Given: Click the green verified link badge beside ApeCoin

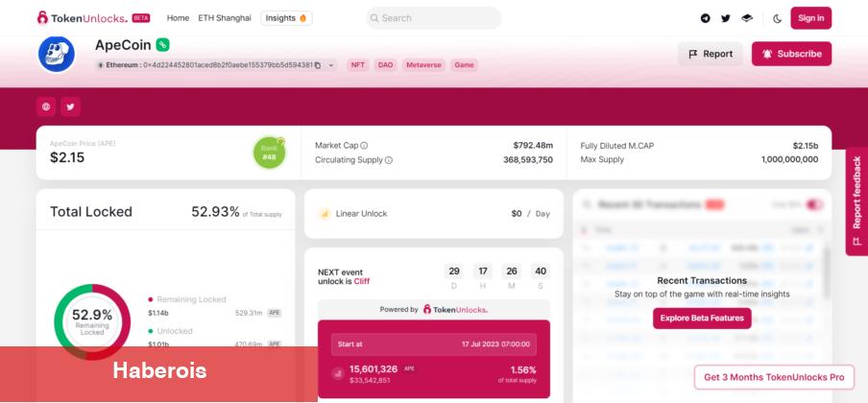Looking at the screenshot, I should coord(163,45).
